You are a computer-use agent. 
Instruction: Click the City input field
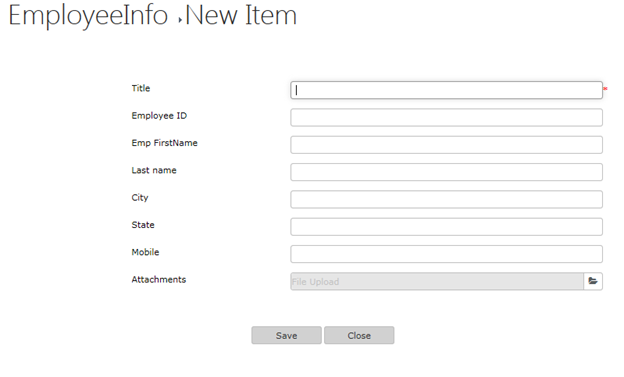(447, 199)
